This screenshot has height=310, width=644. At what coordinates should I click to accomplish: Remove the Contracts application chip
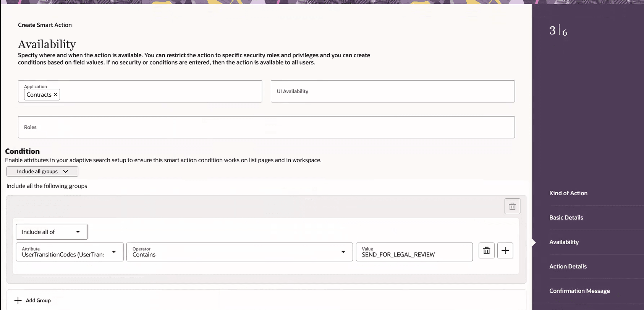pos(55,95)
